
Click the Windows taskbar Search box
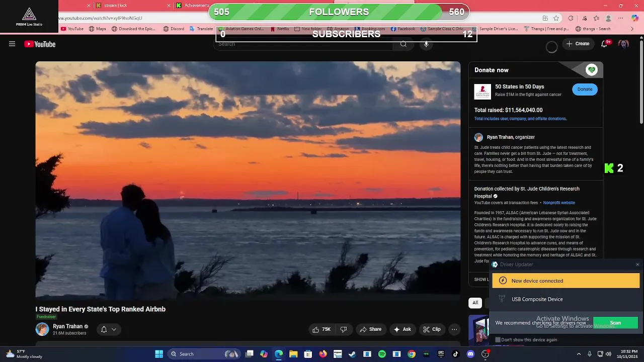[x=204, y=354]
